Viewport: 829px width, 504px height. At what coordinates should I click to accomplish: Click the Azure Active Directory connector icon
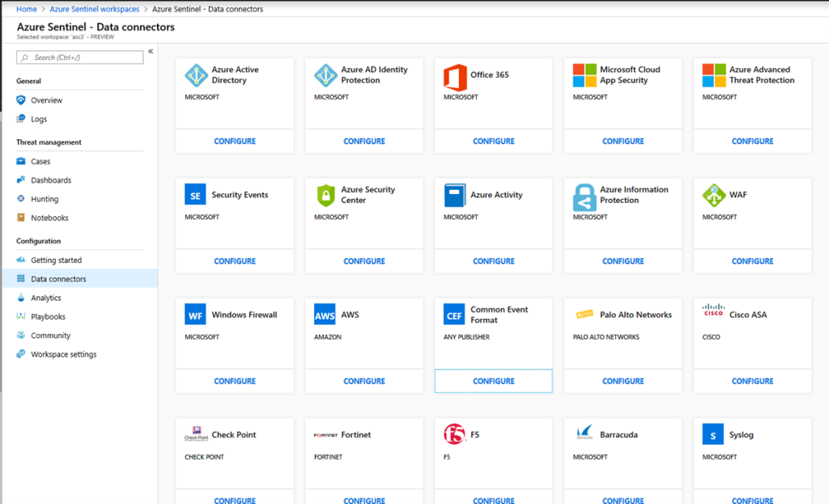click(x=196, y=75)
